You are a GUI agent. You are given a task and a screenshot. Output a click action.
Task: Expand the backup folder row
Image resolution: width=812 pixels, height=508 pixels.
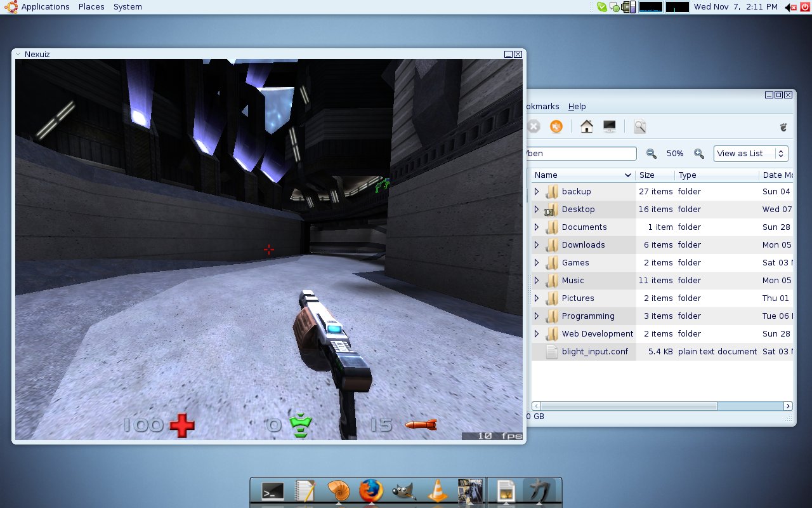(x=537, y=191)
